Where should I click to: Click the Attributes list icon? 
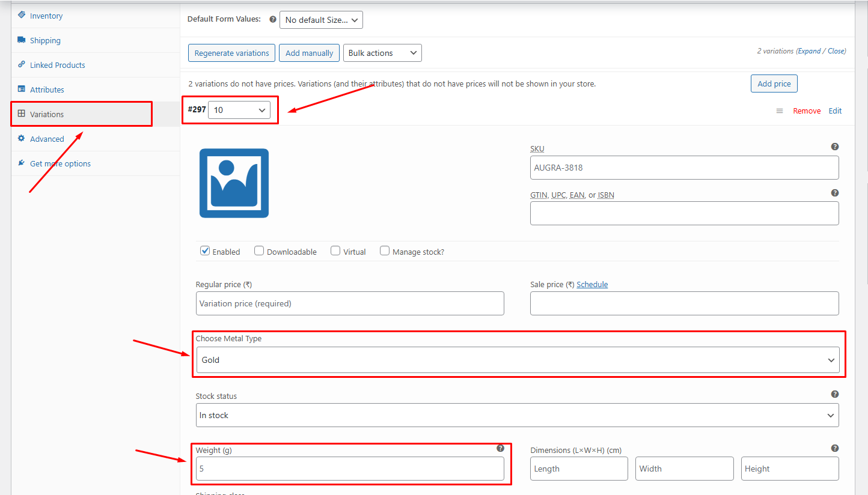21,89
